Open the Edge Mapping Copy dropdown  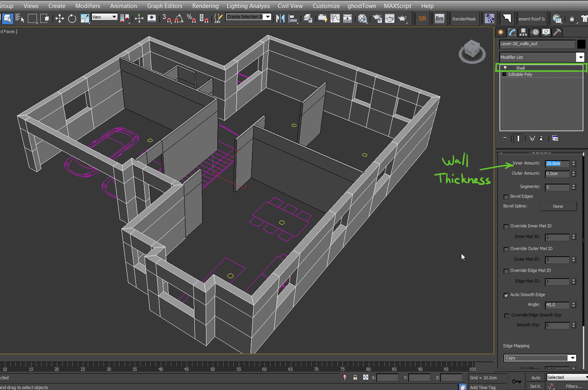[x=572, y=357]
